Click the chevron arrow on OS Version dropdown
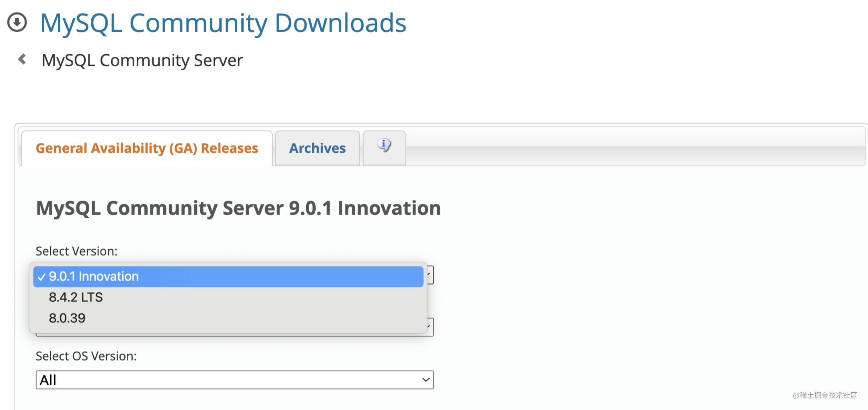This screenshot has height=410, width=868. pyautogui.click(x=426, y=380)
